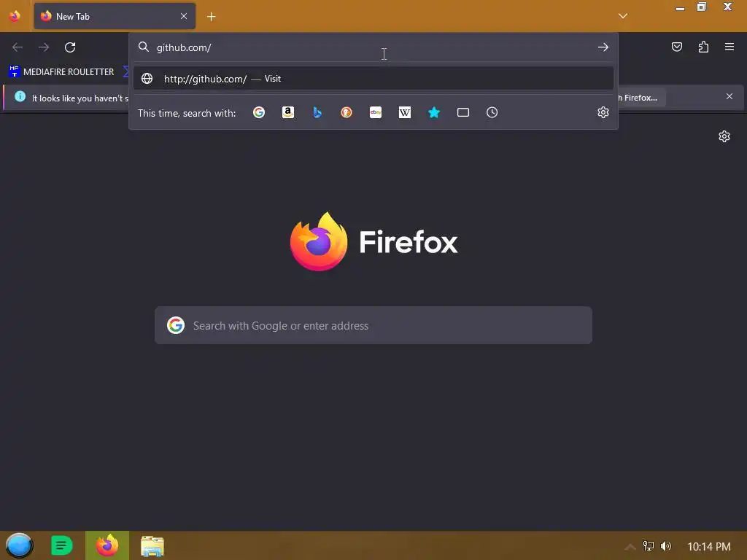Close the New Tab tab

click(x=184, y=16)
